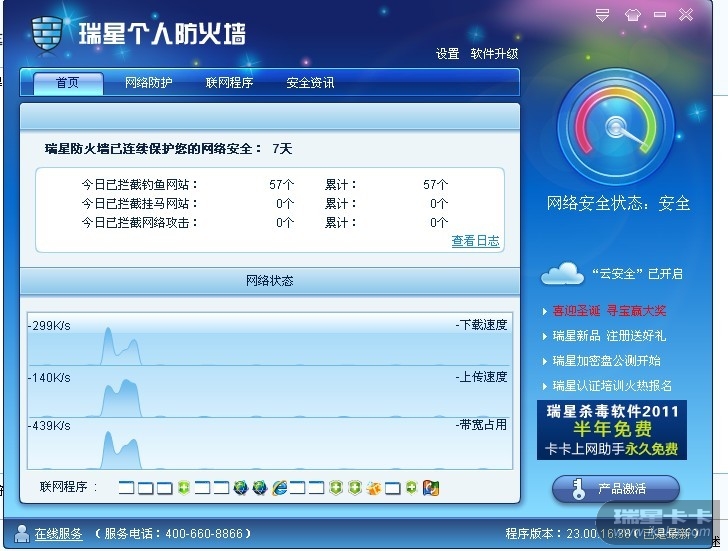Click 今日已拦截挂马网站 label
The image size is (728, 551).
coord(140,204)
